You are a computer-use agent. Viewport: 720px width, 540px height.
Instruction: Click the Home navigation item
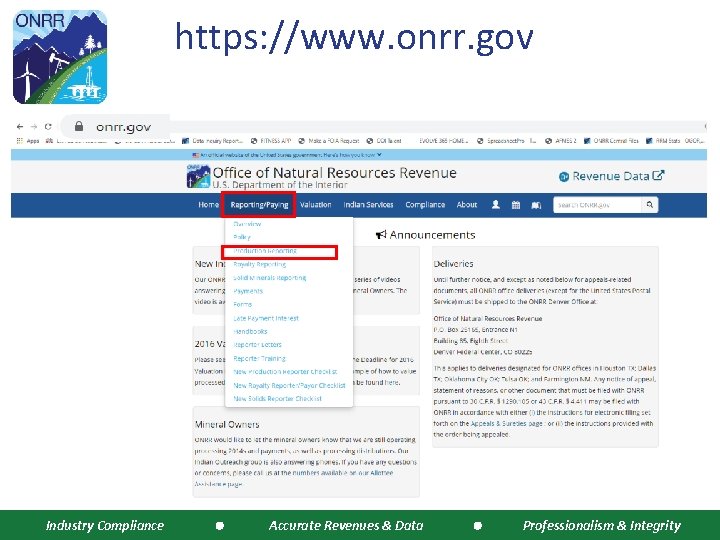coord(208,205)
